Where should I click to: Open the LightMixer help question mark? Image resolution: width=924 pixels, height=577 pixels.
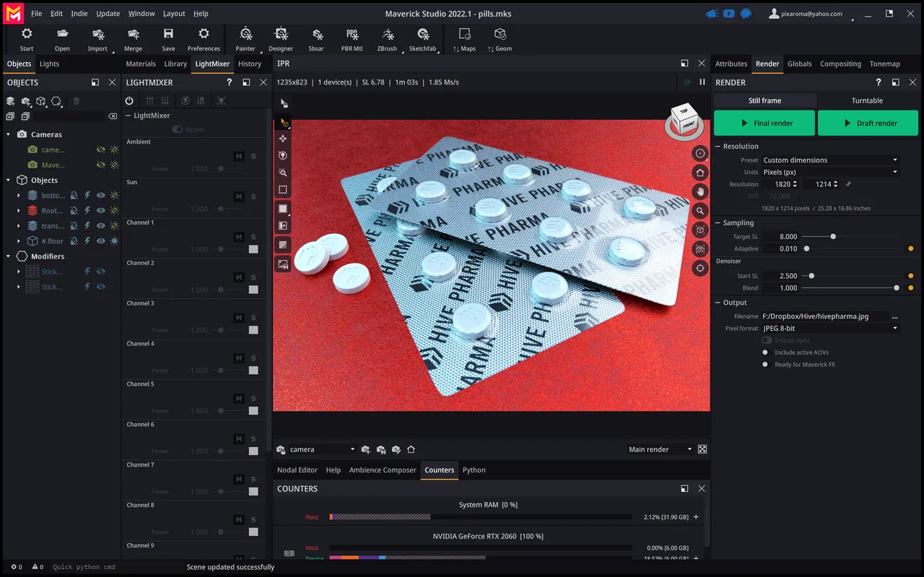(230, 82)
